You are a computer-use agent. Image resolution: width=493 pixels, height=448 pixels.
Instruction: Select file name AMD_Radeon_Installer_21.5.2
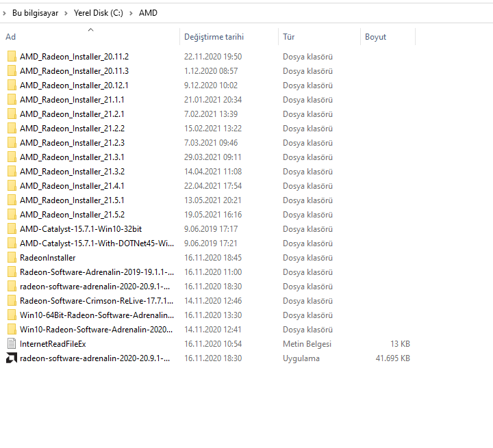coord(73,215)
